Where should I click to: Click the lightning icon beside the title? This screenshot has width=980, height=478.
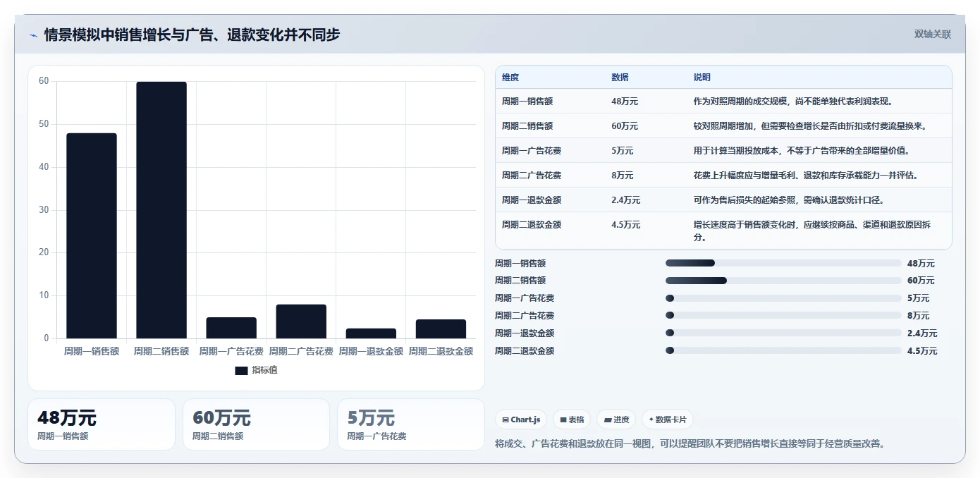point(33,35)
